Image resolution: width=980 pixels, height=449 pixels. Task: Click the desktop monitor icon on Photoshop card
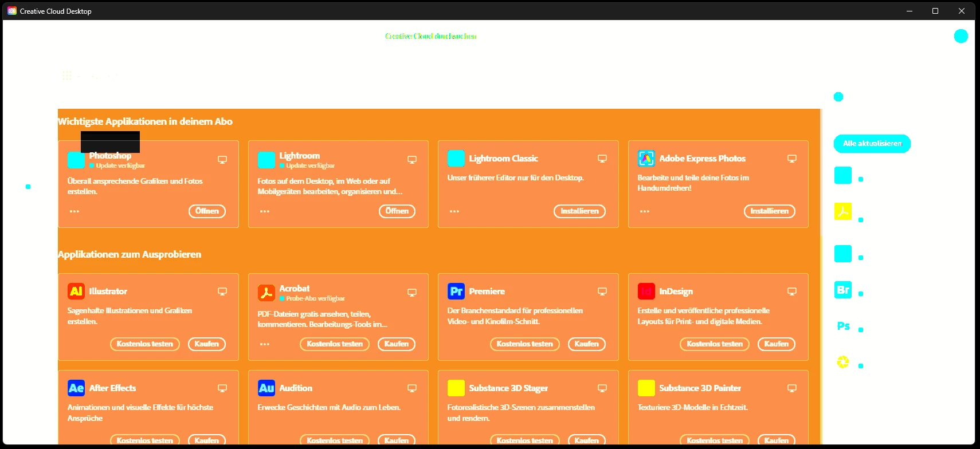point(222,160)
